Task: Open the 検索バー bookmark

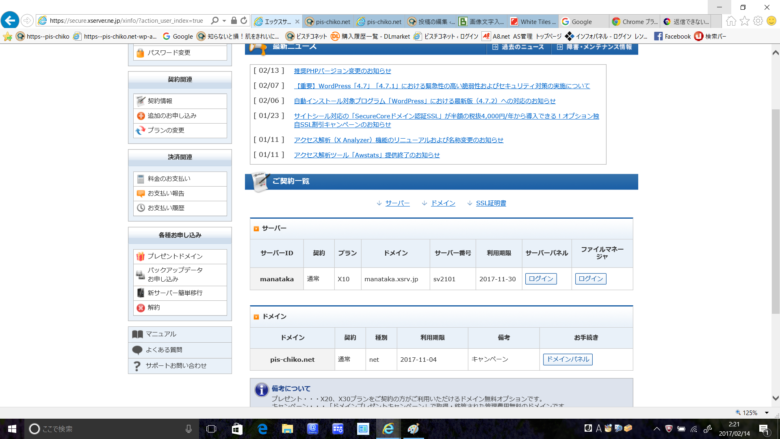Action: [x=710, y=36]
